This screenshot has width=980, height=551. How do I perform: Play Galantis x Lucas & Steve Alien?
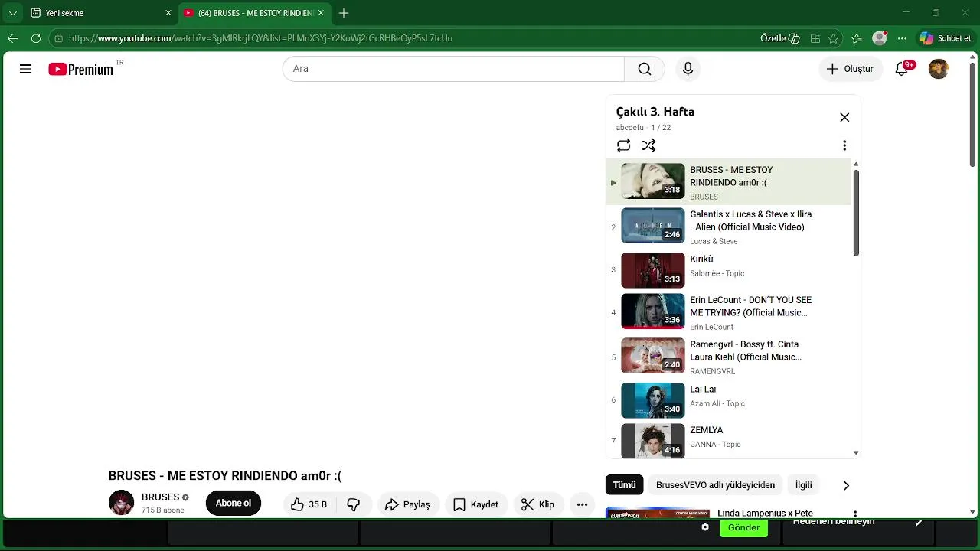[x=728, y=227]
